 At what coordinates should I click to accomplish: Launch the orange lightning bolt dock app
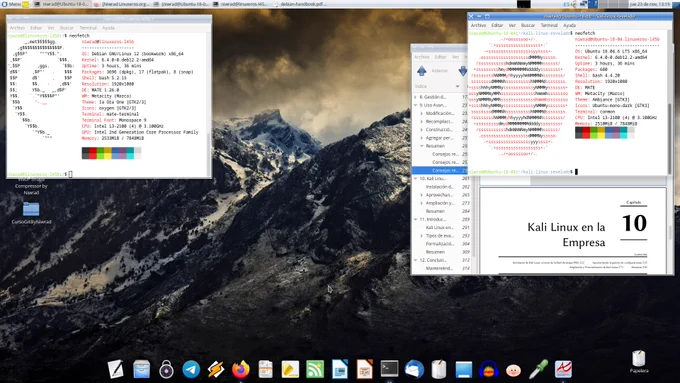[x=216, y=370]
